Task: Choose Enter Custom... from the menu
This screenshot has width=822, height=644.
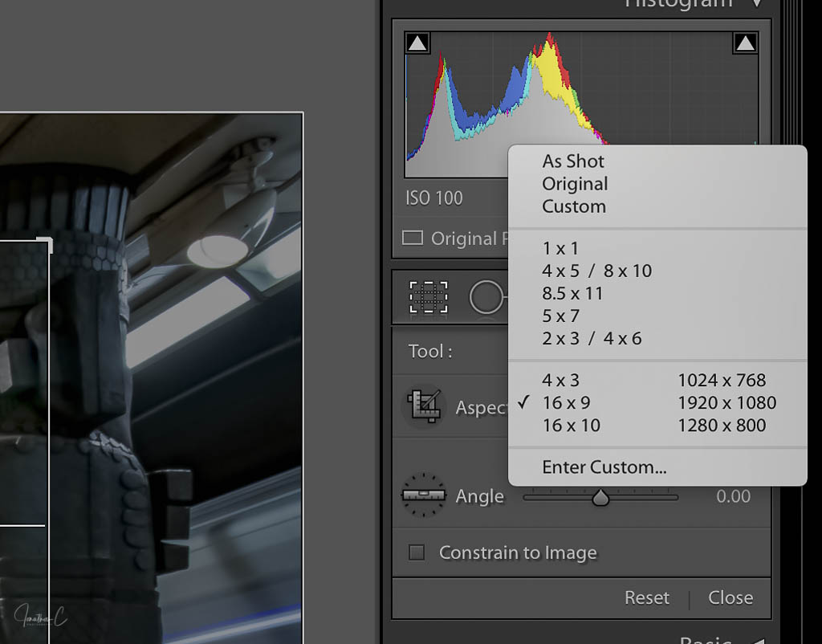Action: (604, 467)
